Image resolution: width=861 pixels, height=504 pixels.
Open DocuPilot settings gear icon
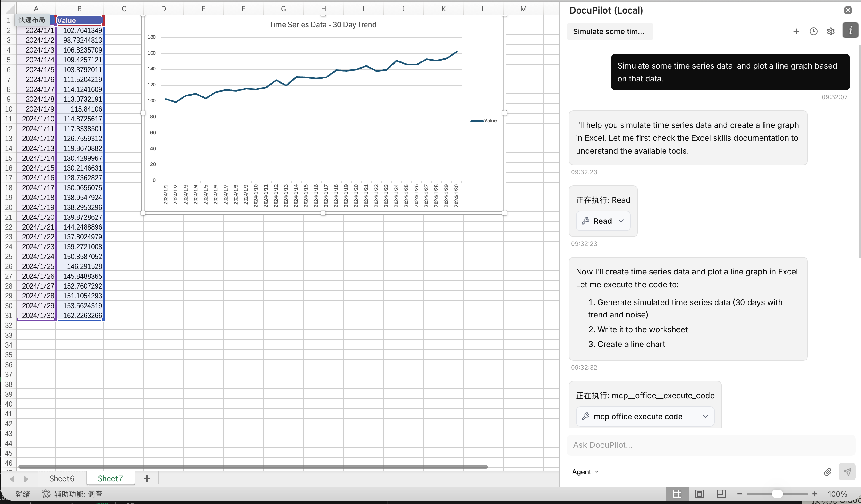(831, 31)
